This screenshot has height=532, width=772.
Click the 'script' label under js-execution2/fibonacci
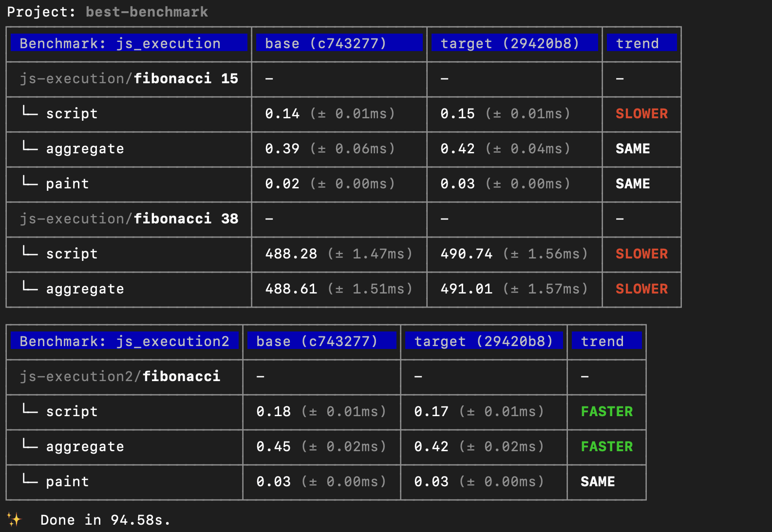tap(72, 412)
